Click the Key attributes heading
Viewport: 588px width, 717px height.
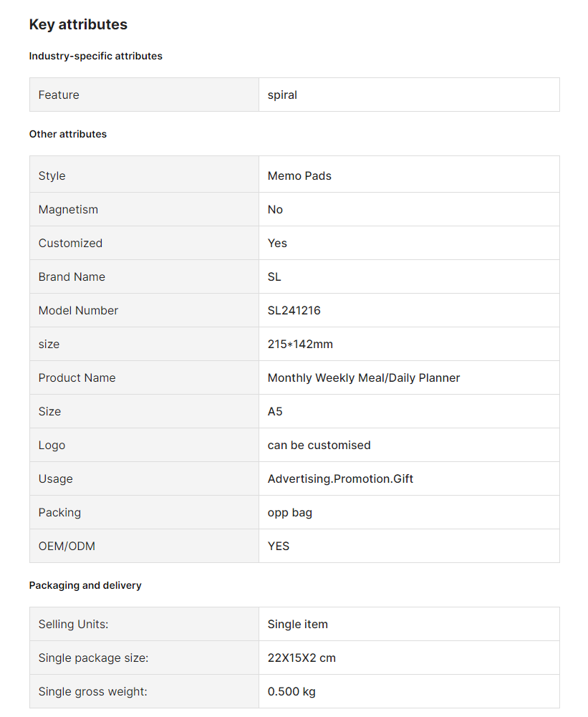pyautogui.click(x=78, y=24)
